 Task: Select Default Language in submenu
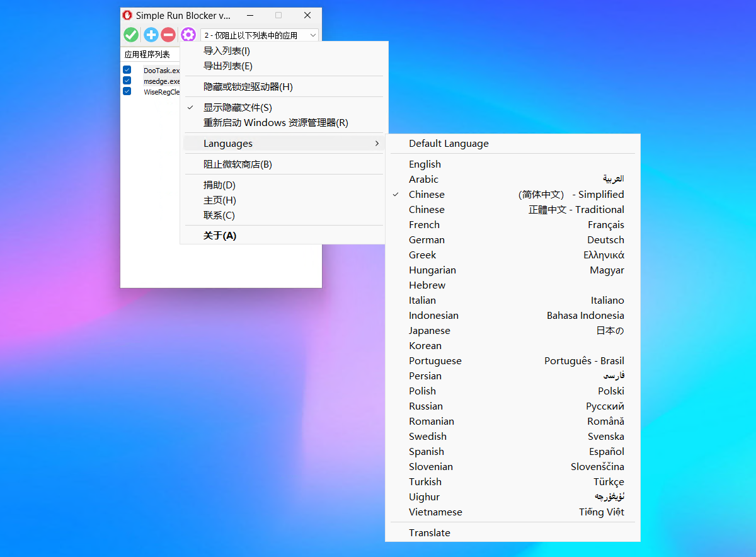[x=513, y=144]
